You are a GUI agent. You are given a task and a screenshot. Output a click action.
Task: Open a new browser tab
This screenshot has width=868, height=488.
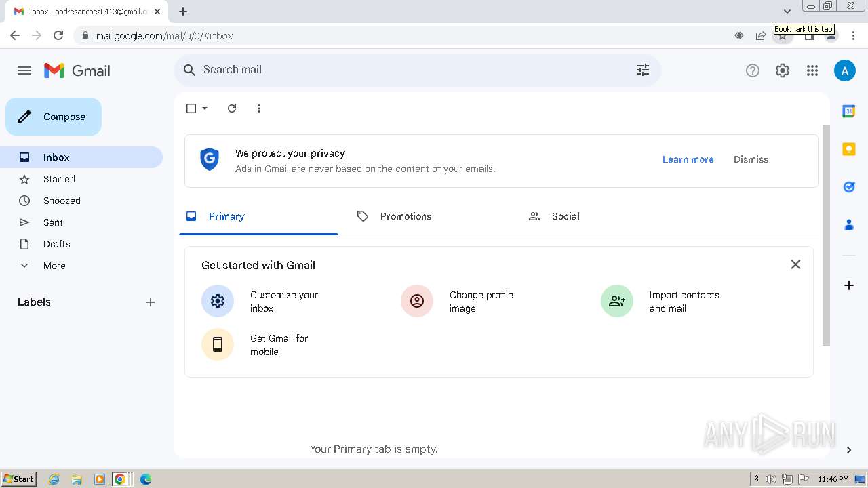tap(183, 11)
